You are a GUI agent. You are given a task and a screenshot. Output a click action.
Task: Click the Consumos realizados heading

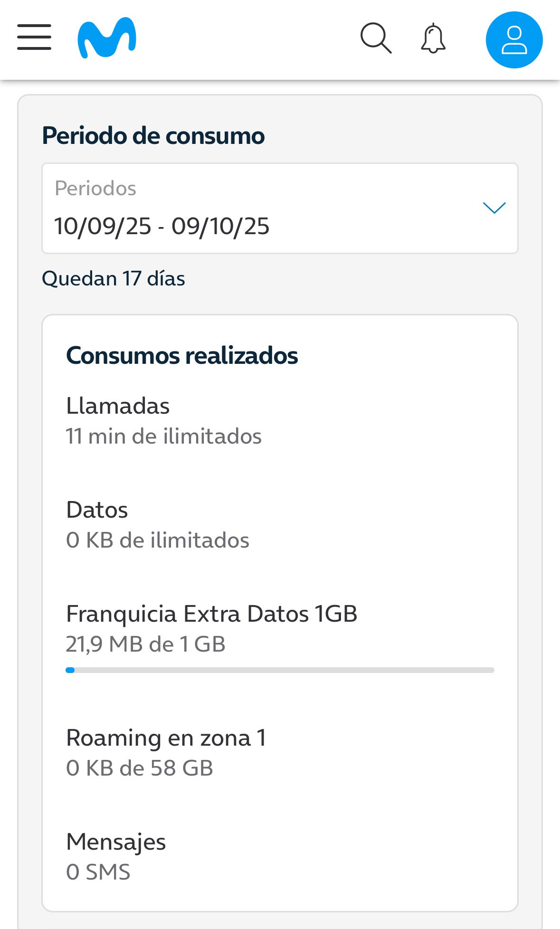182,355
